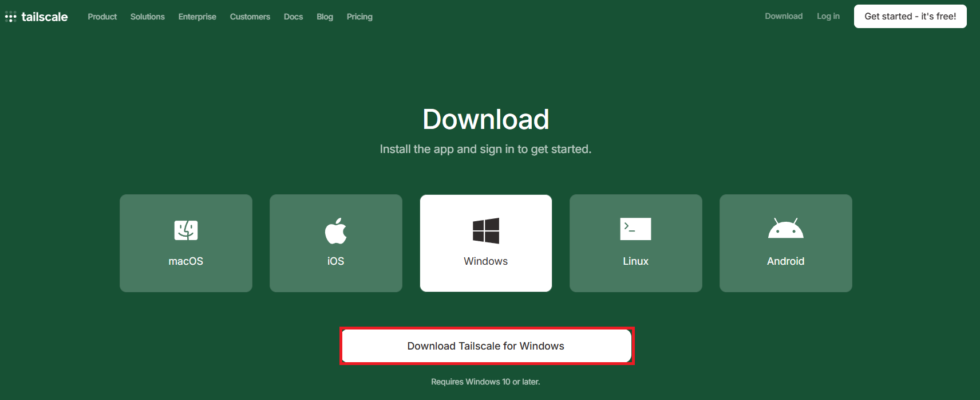Open the Docs link
980x400 pixels.
tap(294, 17)
